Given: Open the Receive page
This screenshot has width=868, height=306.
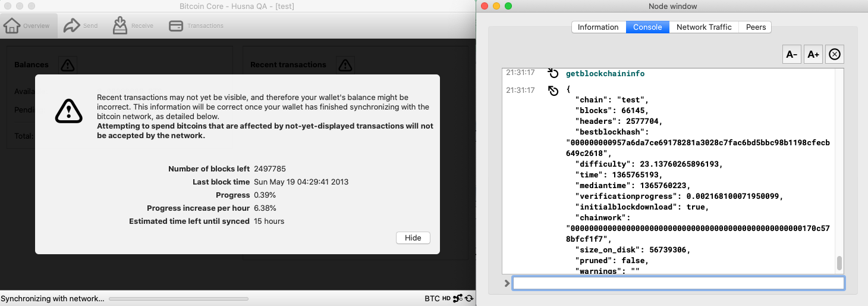Looking at the screenshot, I should click(x=133, y=26).
